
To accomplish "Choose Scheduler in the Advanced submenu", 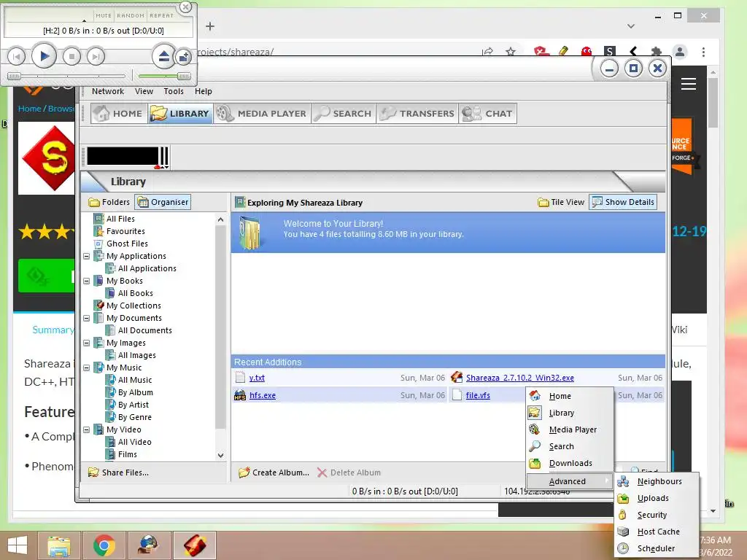I will click(x=657, y=548).
